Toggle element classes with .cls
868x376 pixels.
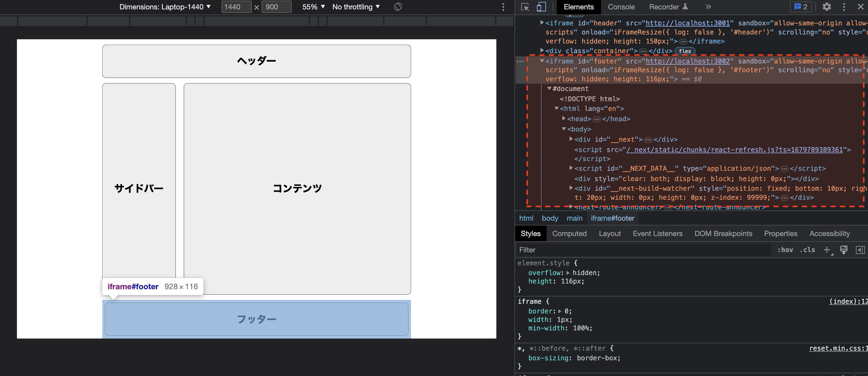pos(807,250)
